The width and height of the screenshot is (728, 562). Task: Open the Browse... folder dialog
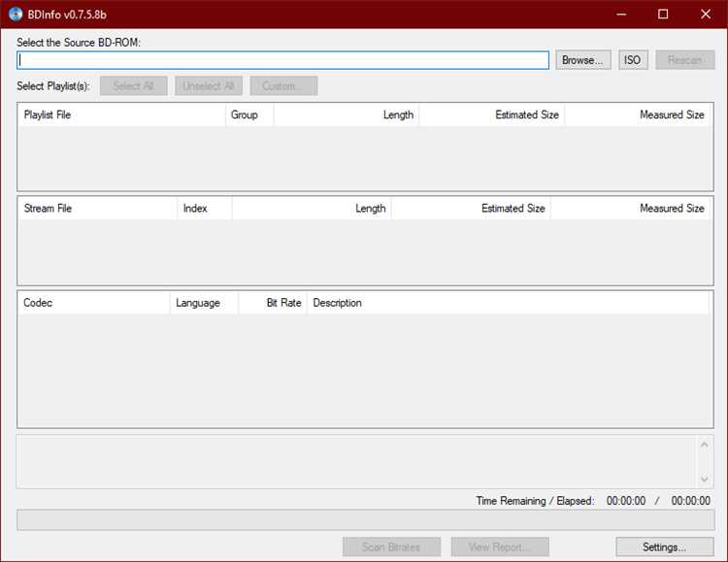click(583, 60)
